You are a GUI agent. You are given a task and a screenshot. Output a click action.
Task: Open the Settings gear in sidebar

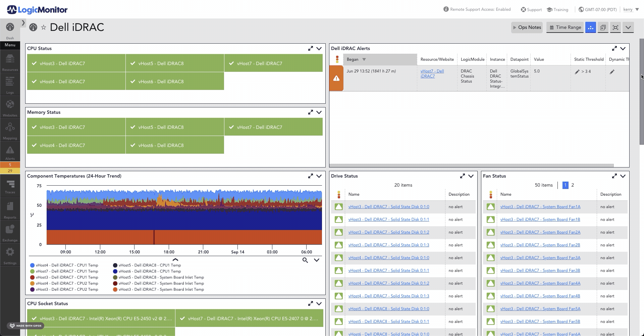pos(10,255)
